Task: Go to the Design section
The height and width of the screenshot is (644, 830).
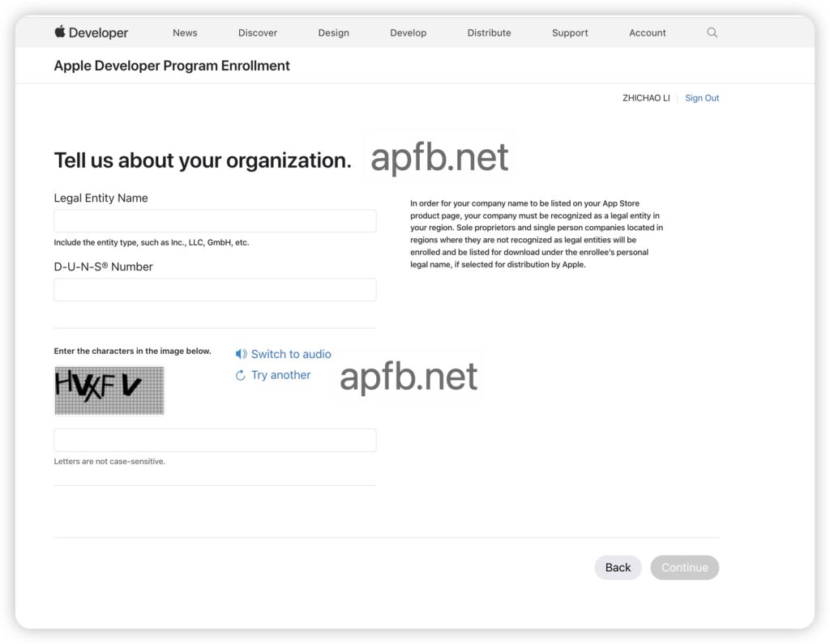Action: [x=333, y=33]
